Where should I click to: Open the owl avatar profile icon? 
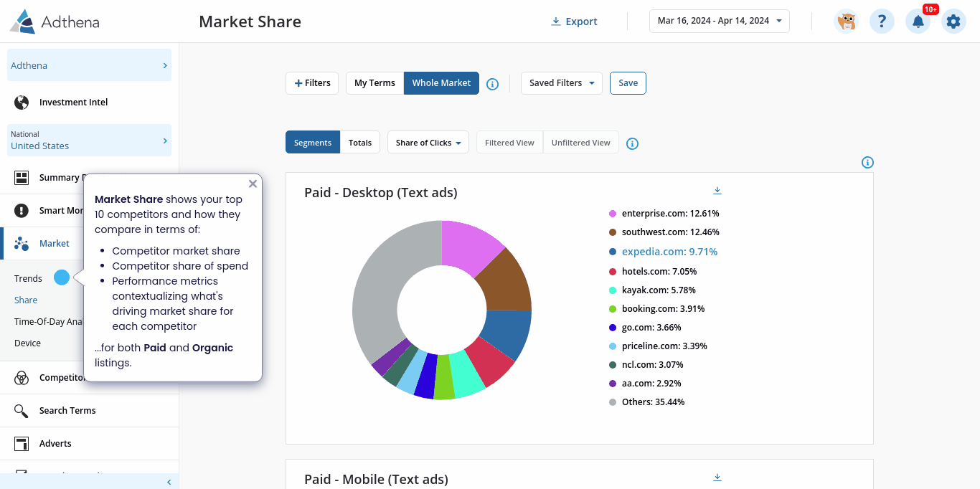(847, 22)
